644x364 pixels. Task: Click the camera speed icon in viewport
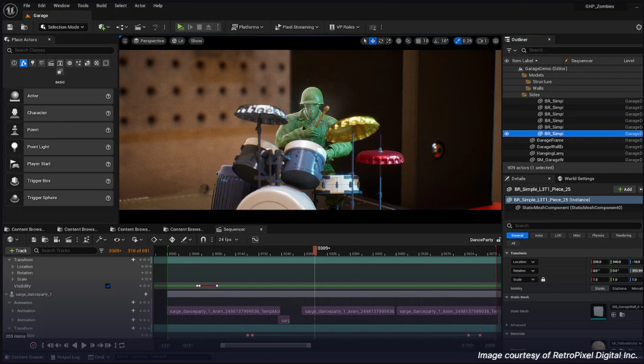click(459, 41)
